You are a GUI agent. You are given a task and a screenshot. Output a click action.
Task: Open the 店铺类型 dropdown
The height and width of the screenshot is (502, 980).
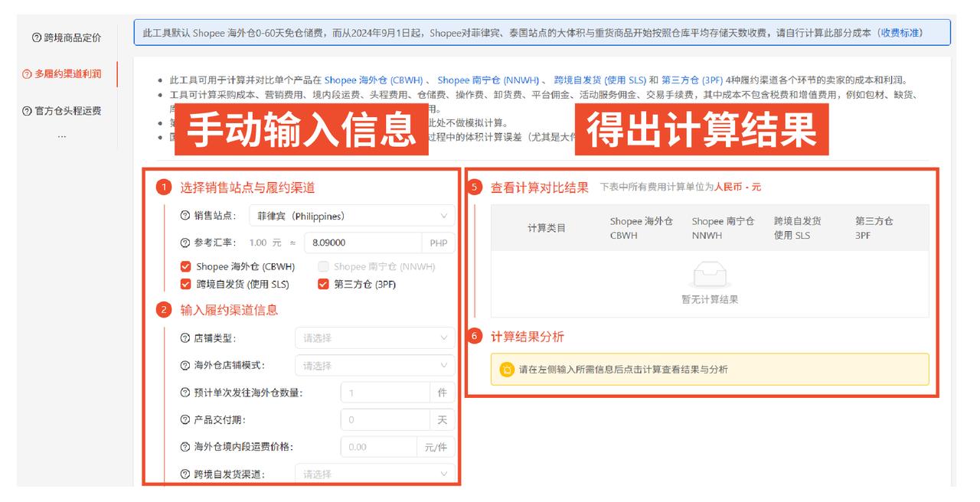tap(375, 337)
